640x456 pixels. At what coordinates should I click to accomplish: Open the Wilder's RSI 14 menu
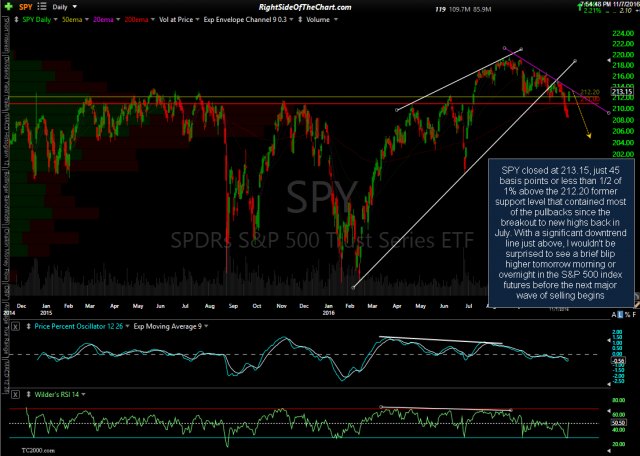83,395
